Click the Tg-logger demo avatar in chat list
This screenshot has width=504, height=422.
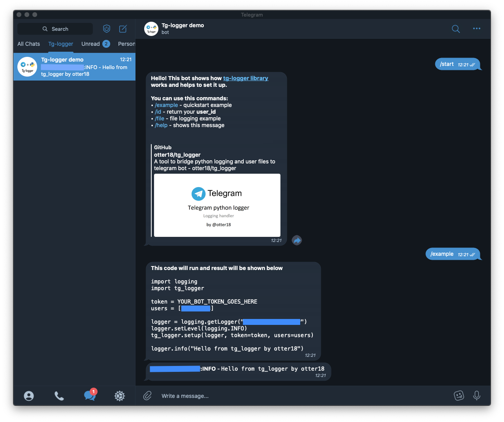[27, 67]
